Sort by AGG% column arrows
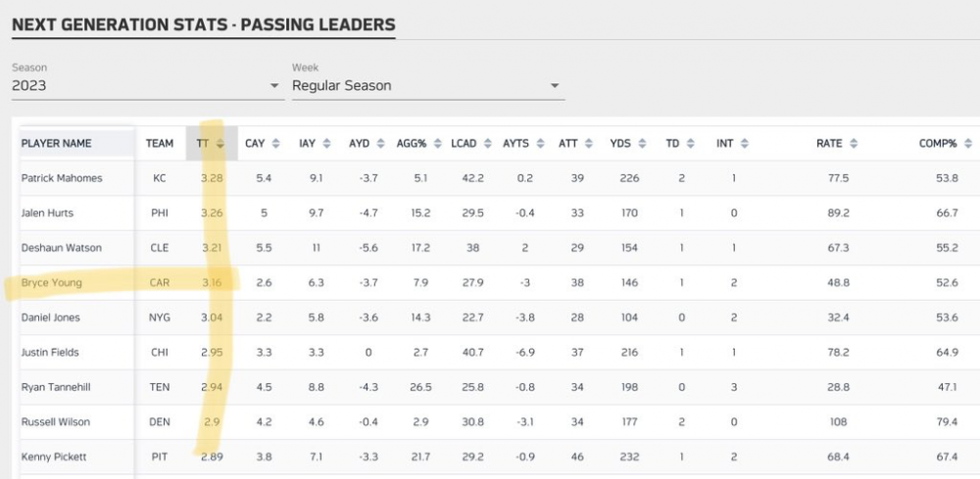Image resolution: width=980 pixels, height=479 pixels. tap(436, 143)
